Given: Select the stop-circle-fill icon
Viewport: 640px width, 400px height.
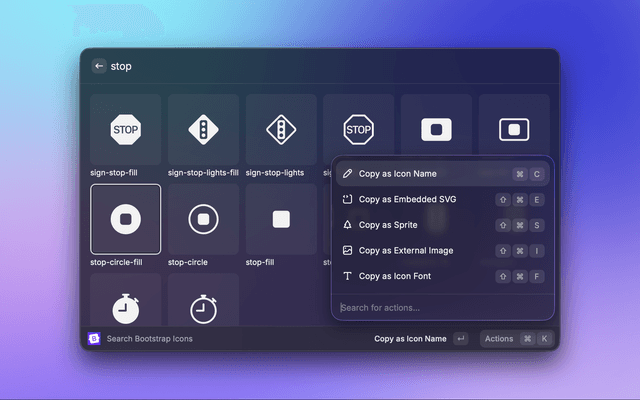Looking at the screenshot, I should pos(125,219).
